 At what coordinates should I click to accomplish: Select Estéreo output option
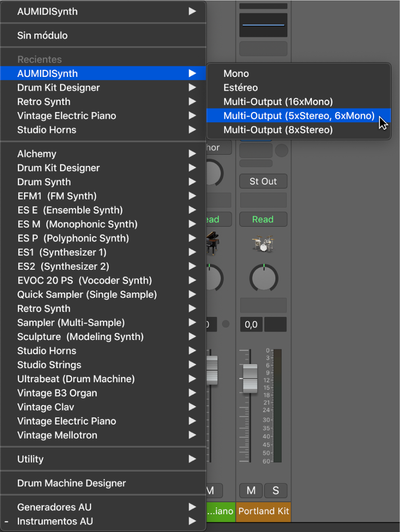241,88
